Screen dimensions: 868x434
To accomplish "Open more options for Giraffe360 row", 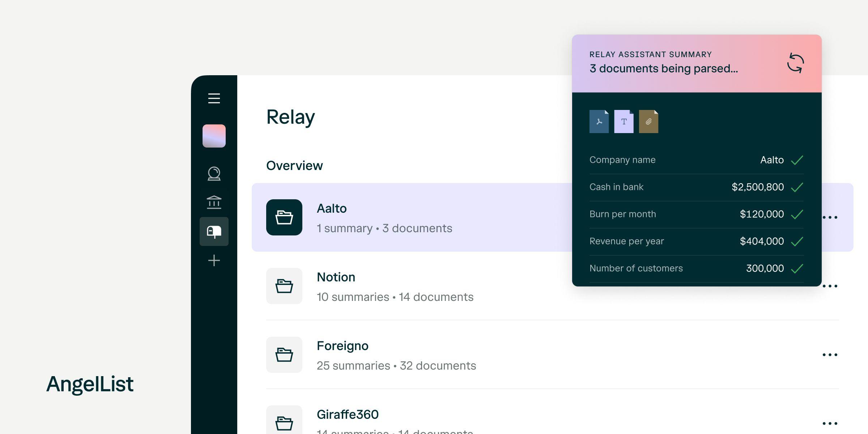I will (830, 423).
